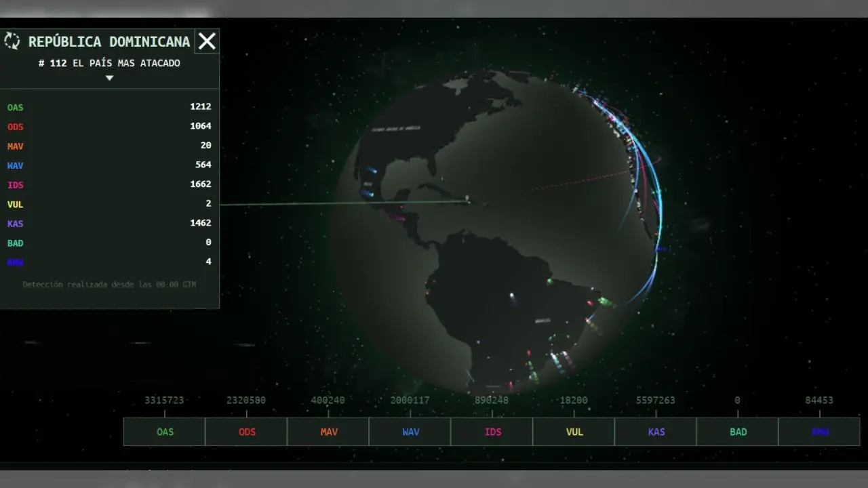
Task: Select the KAS row showing 1462
Action: tap(108, 223)
